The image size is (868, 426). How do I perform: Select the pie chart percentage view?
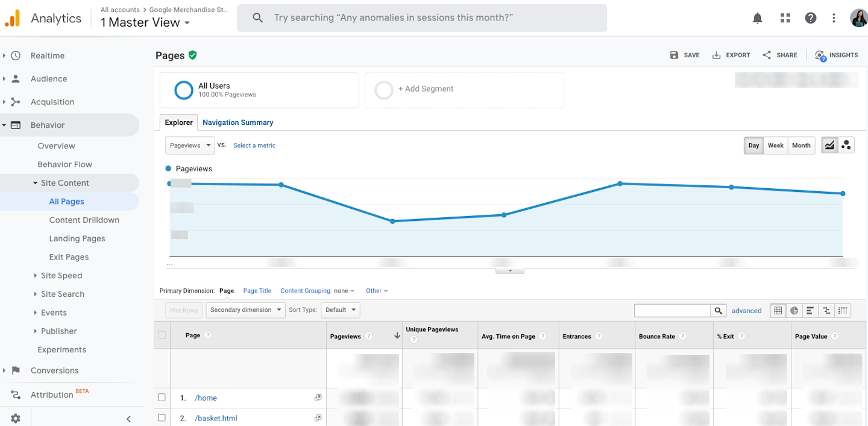(x=794, y=311)
